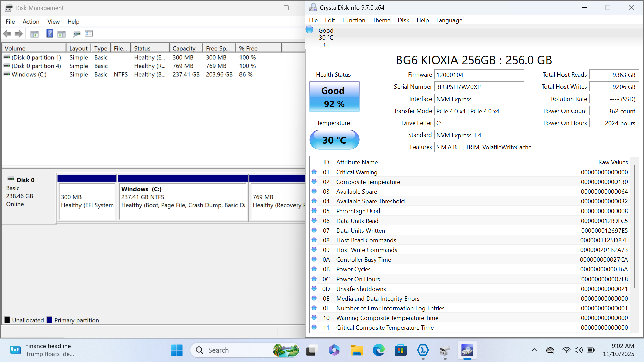Sort by the Free Space column header

pos(218,48)
